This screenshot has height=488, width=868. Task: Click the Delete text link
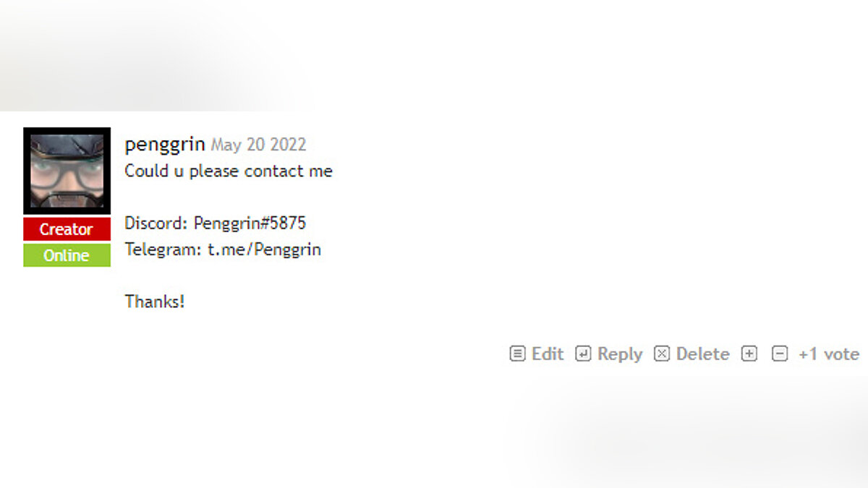tap(702, 354)
